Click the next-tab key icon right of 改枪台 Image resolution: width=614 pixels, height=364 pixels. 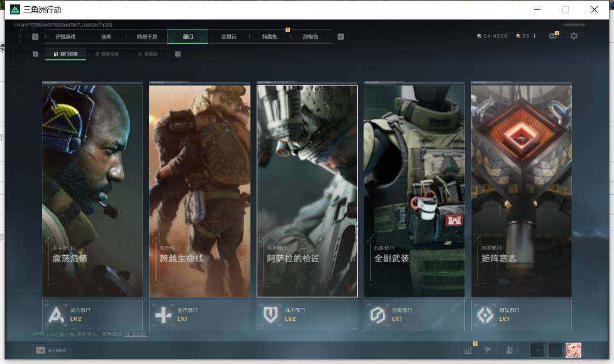tap(341, 37)
